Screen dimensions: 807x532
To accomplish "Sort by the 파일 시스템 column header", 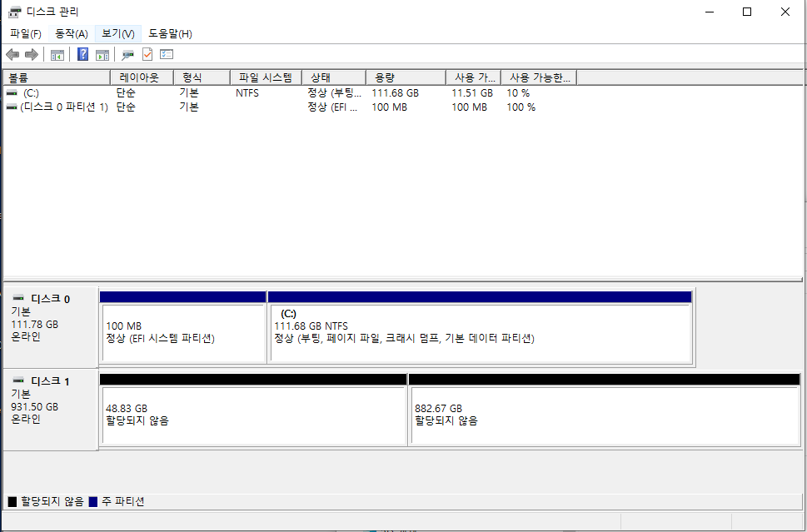I will click(265, 77).
